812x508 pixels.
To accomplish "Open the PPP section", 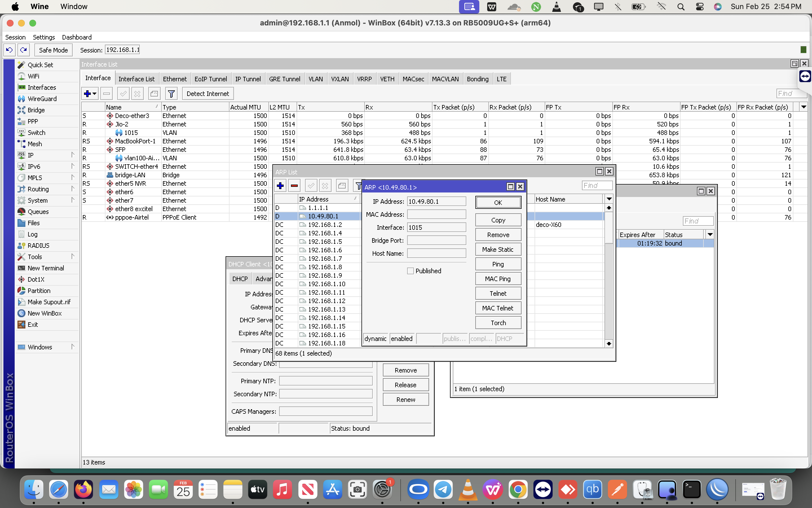I will coord(32,121).
